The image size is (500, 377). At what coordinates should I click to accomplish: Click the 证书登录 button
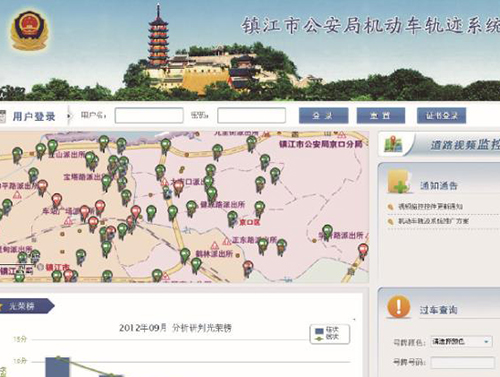point(441,116)
